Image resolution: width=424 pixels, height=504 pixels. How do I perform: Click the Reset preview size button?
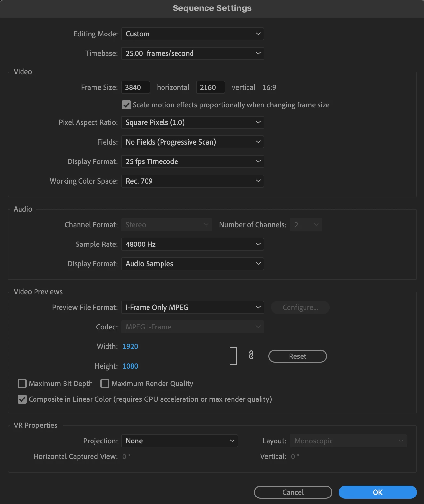pyautogui.click(x=298, y=356)
